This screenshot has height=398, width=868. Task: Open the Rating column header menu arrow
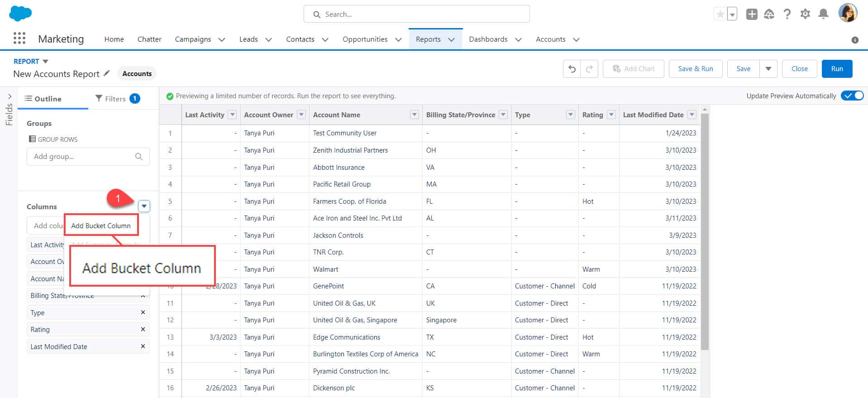(x=611, y=115)
